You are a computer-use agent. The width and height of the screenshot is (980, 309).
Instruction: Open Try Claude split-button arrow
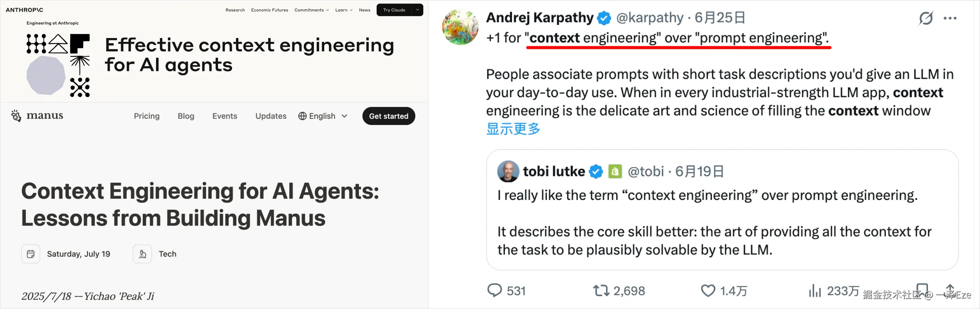pyautogui.click(x=417, y=10)
